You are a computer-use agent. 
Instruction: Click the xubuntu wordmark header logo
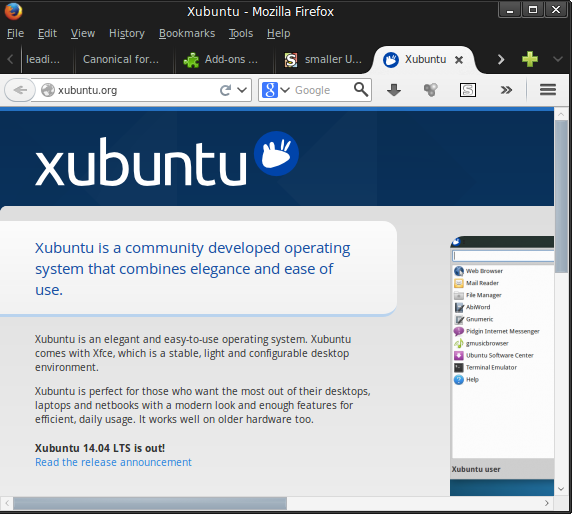tap(140, 162)
